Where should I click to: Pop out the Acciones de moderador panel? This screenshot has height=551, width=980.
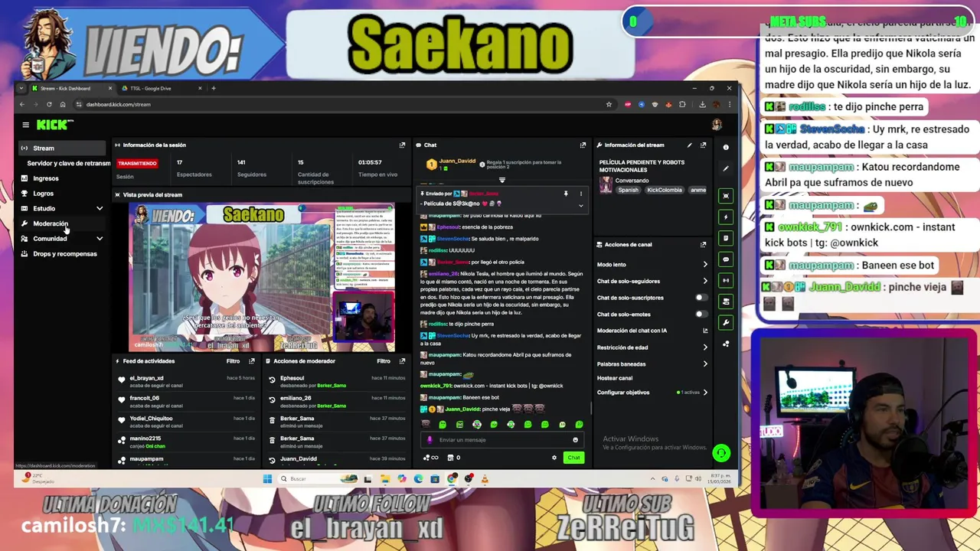(x=402, y=361)
